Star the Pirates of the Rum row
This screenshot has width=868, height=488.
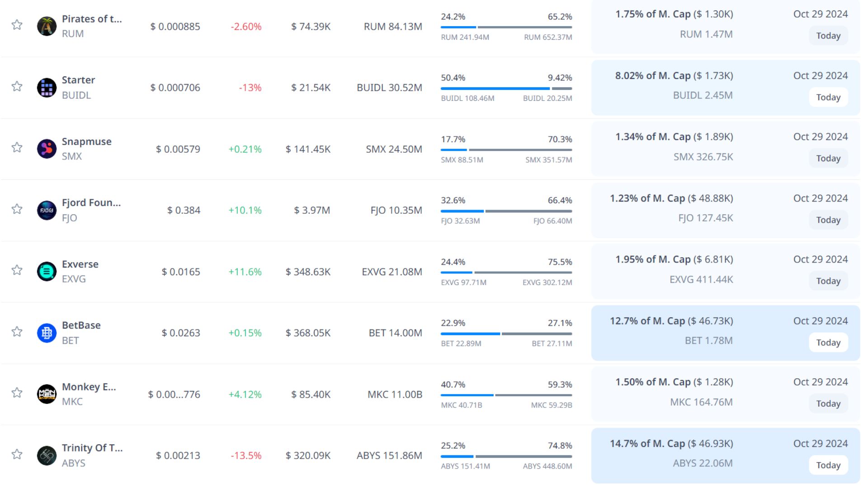point(17,24)
